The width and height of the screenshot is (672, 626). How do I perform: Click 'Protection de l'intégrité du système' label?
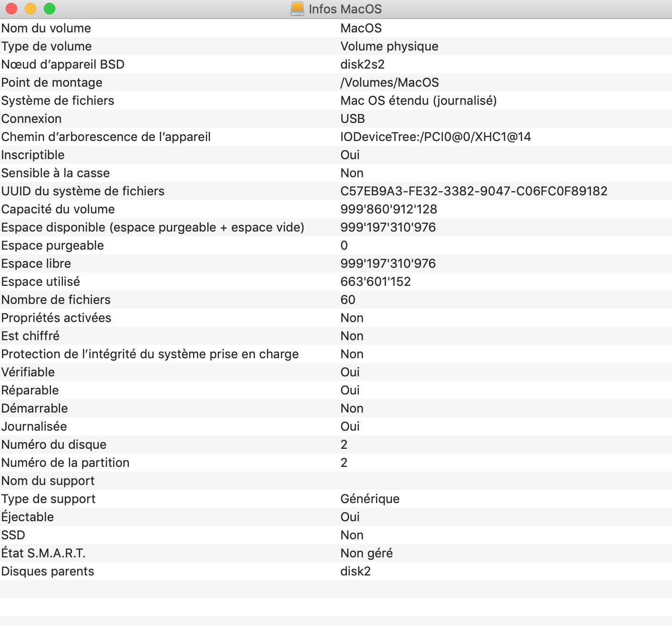[x=150, y=354]
